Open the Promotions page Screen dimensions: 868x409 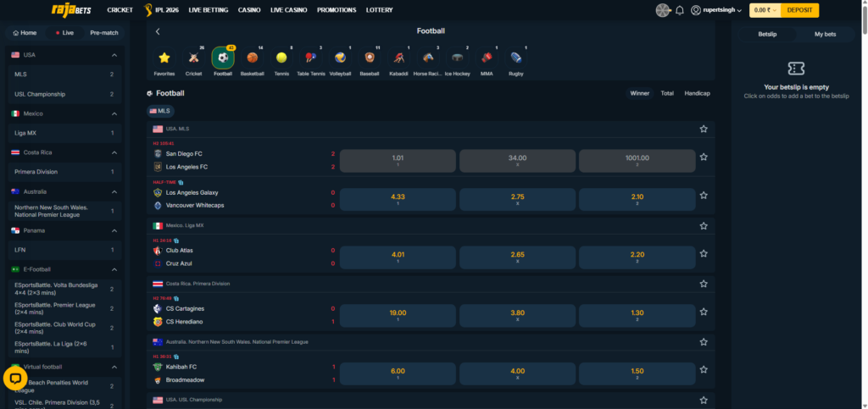(x=337, y=10)
